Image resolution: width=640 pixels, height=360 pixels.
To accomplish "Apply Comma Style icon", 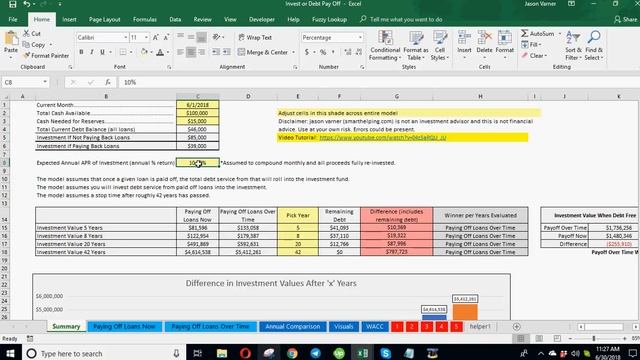I will (x=333, y=52).
